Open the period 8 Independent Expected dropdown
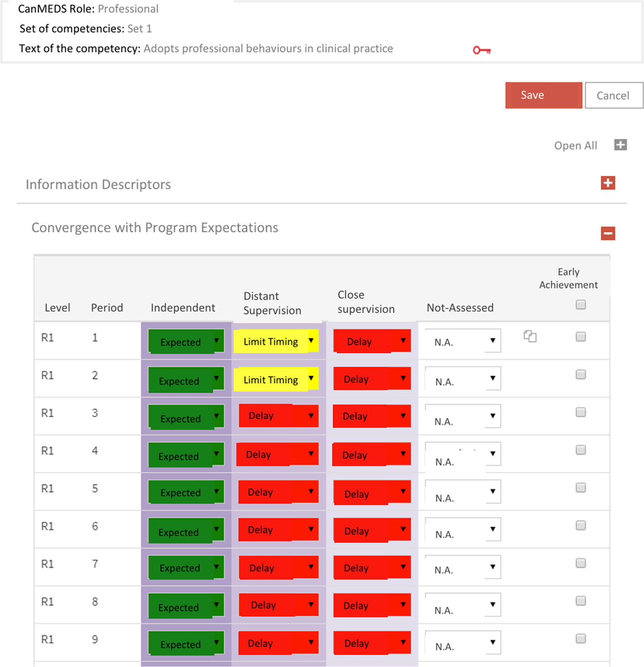Image resolution: width=644 pixels, height=667 pixels. tap(186, 606)
